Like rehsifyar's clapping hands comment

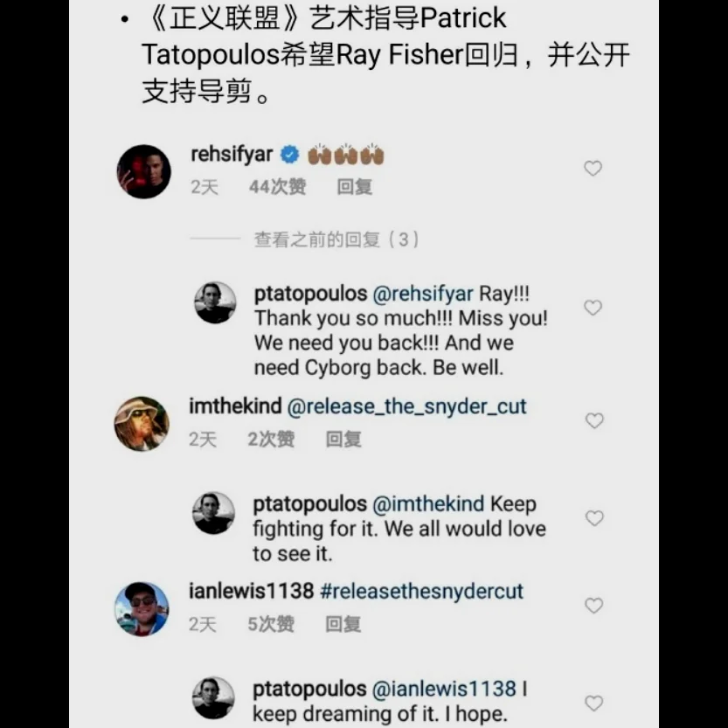(x=593, y=168)
